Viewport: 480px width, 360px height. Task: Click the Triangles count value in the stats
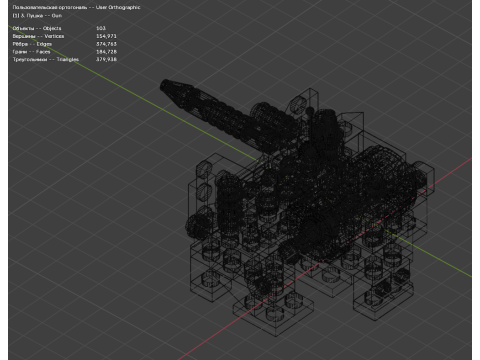pos(106,59)
